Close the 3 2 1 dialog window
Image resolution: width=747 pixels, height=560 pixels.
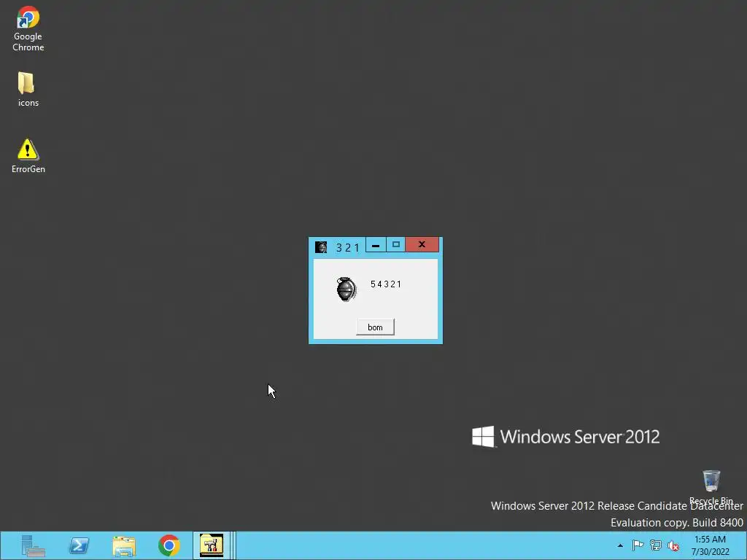pos(422,244)
